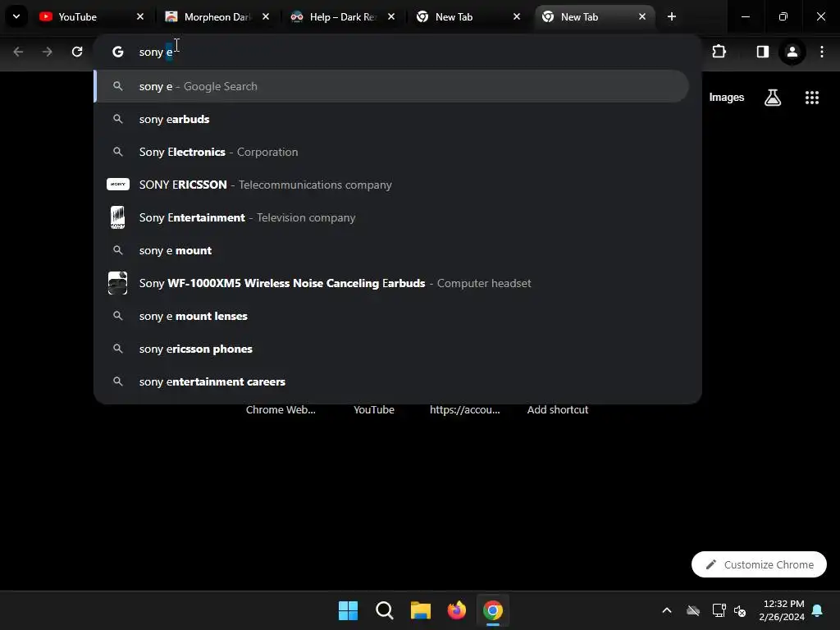This screenshot has height=630, width=840.
Task: Open the profile avatar menu
Action: [x=792, y=52]
